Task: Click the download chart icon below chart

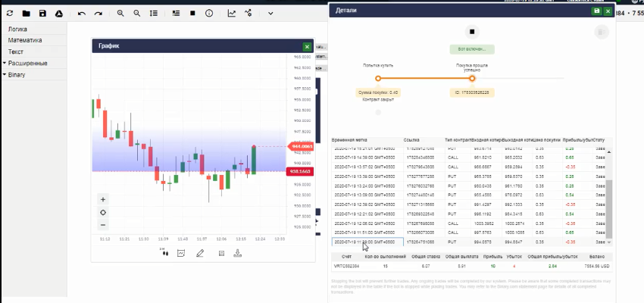Action: tap(237, 253)
